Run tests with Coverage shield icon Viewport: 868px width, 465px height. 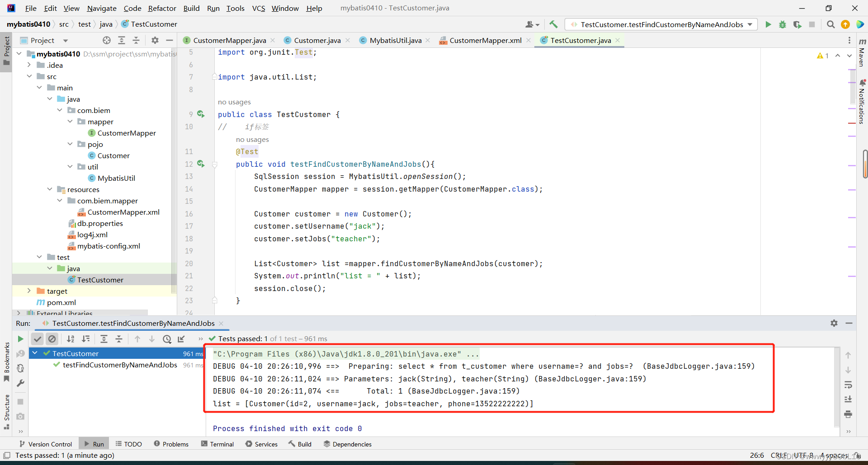(x=797, y=24)
